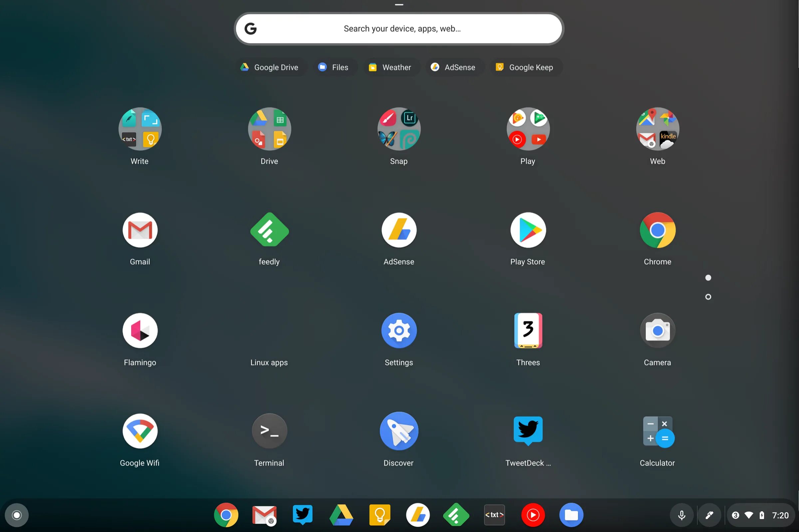Open the Discover app
The image size is (799, 532).
coord(399,431)
